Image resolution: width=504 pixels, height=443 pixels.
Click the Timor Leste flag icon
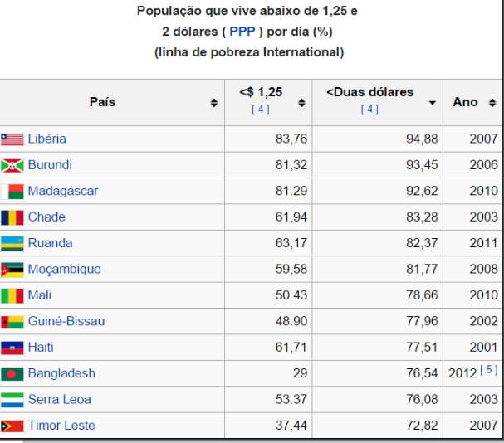tap(12, 426)
